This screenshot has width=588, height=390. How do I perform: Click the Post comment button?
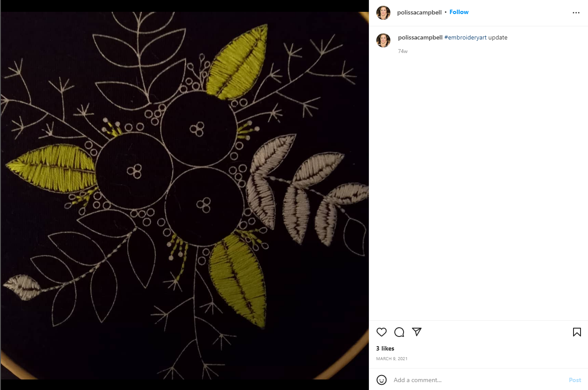tap(575, 380)
